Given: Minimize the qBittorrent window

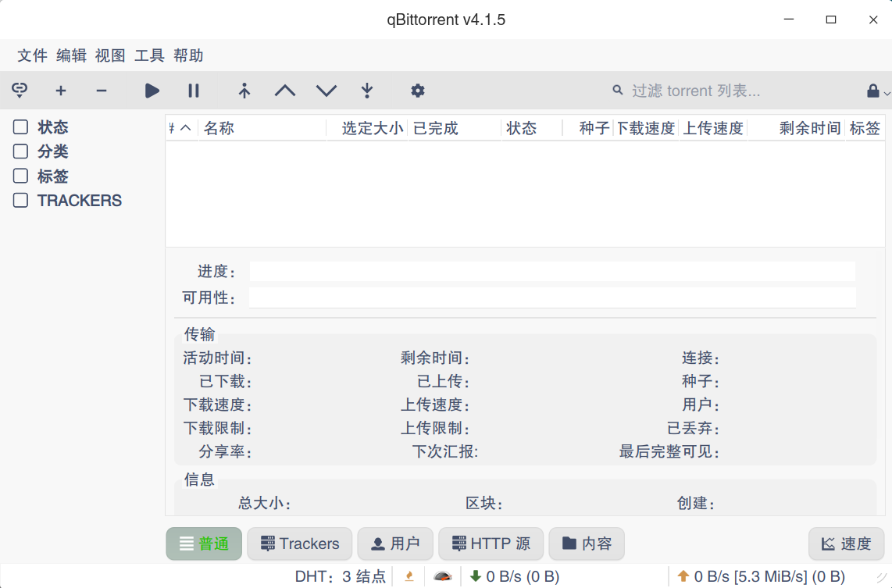Looking at the screenshot, I should (x=789, y=20).
